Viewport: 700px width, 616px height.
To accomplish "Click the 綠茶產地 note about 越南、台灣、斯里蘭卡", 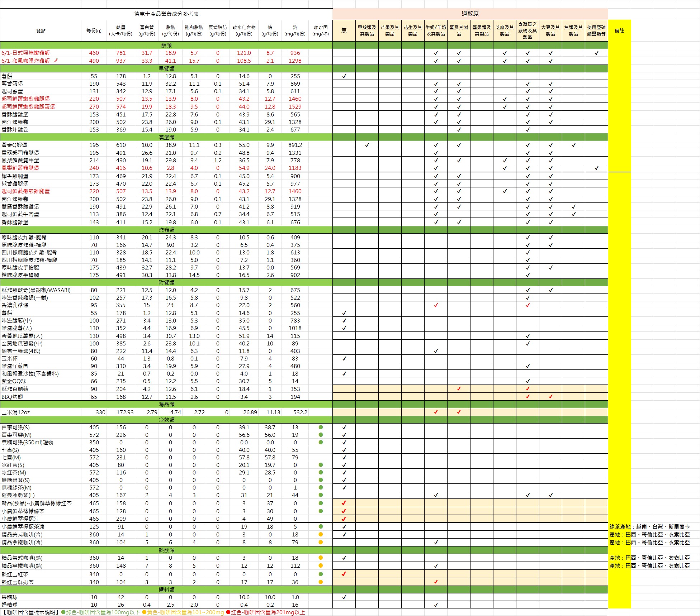I will pyautogui.click(x=649, y=526).
